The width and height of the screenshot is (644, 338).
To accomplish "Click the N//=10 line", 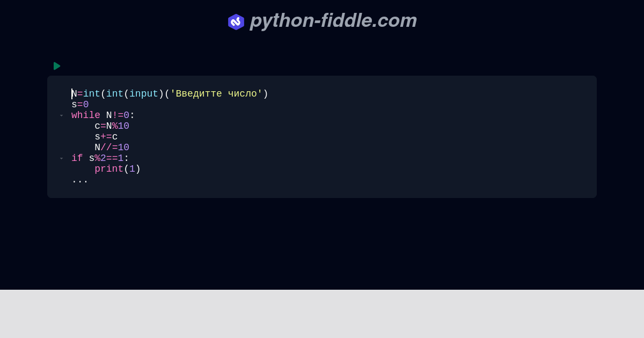I will pyautogui.click(x=112, y=148).
